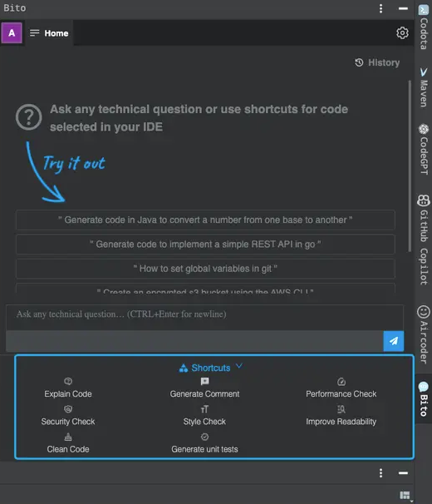Image resolution: width=432 pixels, height=504 pixels.
Task: Click the GitHub Copilot face icon
Action: point(424,200)
